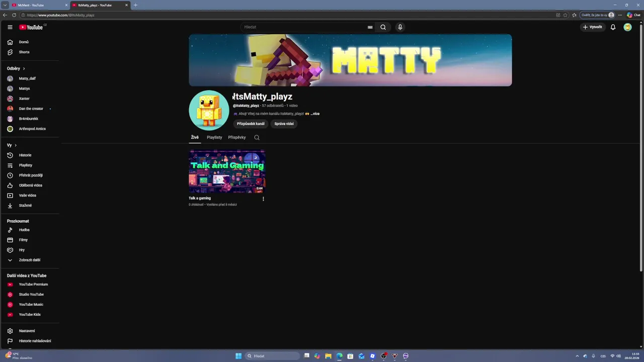Open YouTube Kids
This screenshot has height=362, width=644.
(30, 315)
